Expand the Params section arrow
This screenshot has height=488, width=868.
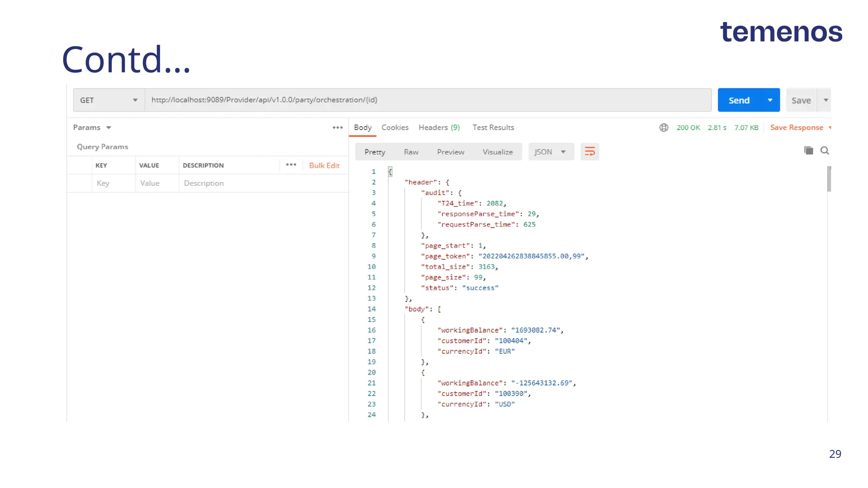pos(109,128)
